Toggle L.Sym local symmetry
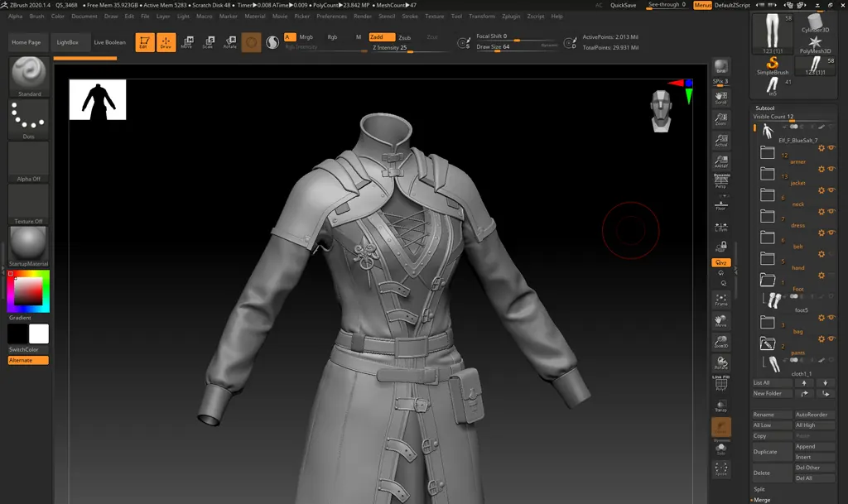 (721, 227)
